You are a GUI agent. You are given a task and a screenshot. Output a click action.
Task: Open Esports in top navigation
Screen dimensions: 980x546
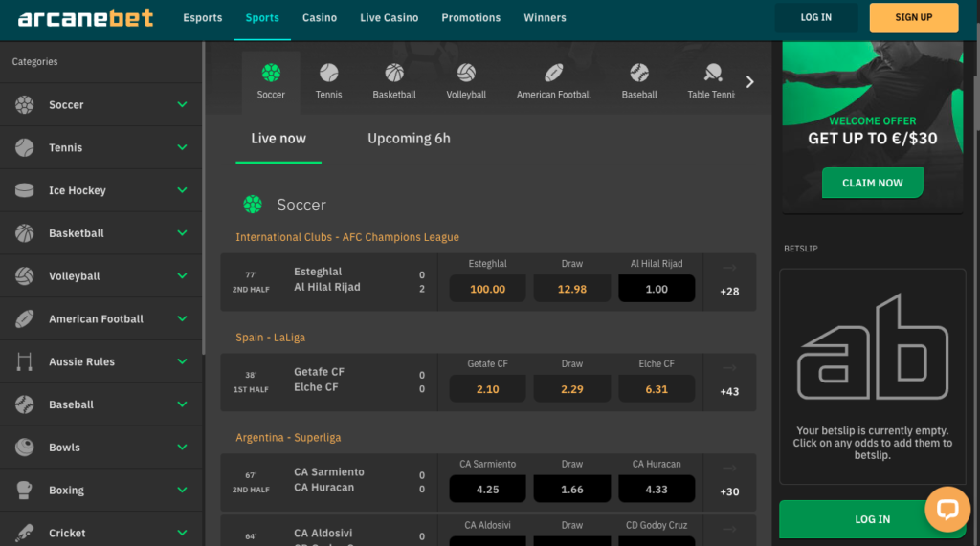[203, 17]
